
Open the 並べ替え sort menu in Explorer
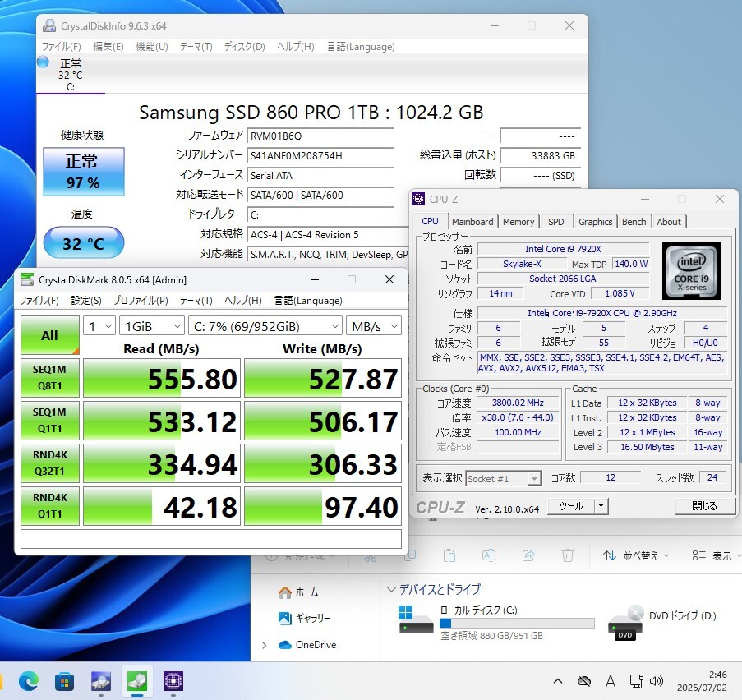point(636,555)
